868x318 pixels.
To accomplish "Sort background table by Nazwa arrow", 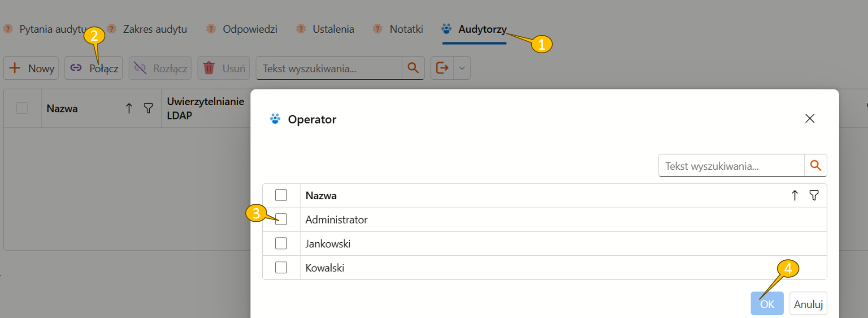I will click(x=129, y=108).
